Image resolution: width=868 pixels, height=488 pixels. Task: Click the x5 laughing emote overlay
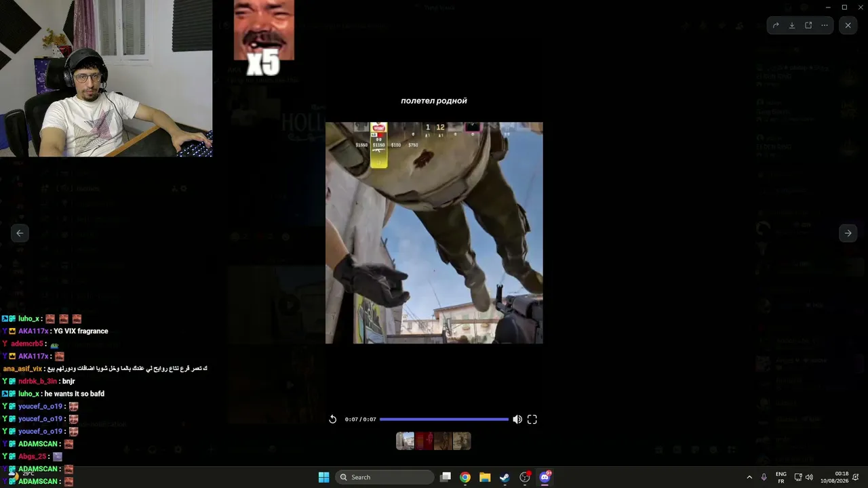click(x=264, y=38)
